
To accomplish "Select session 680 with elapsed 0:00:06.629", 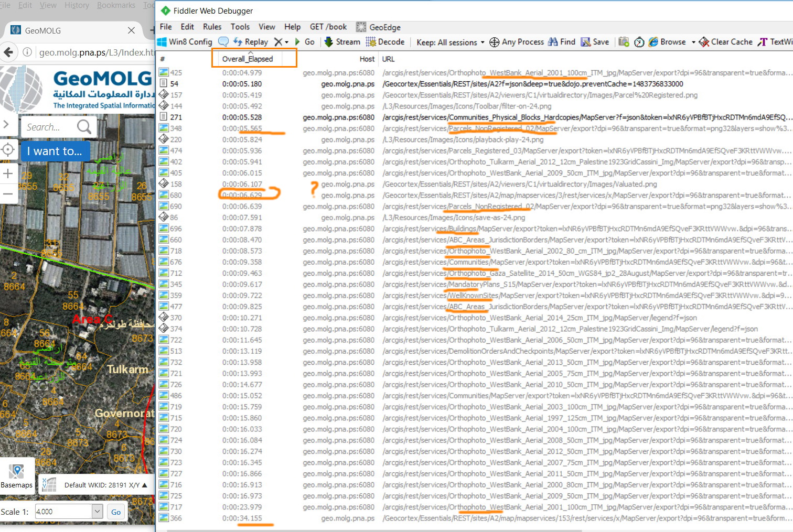I will (x=475, y=196).
